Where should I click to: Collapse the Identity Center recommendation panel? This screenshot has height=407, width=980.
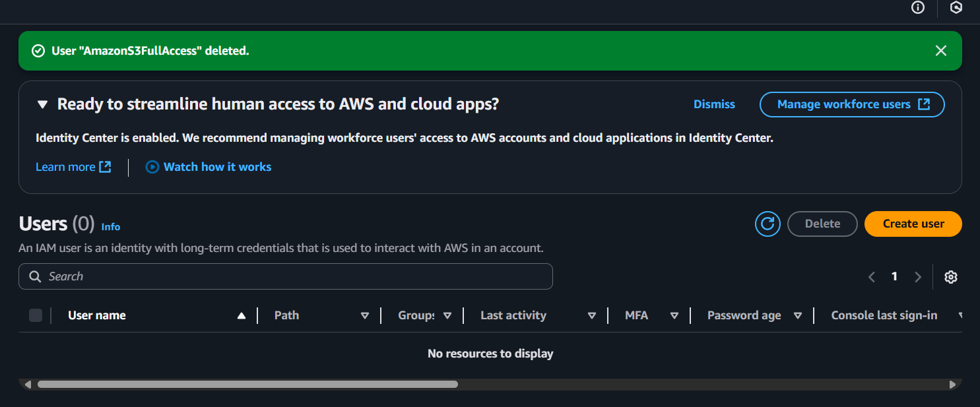42,104
